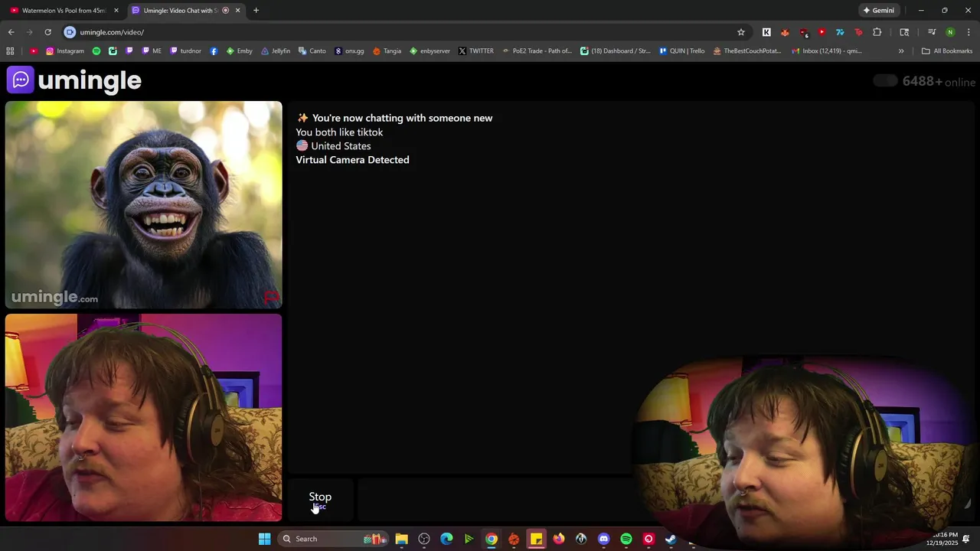Open Spotify from taskbar
Image resolution: width=980 pixels, height=551 pixels.
point(626,539)
